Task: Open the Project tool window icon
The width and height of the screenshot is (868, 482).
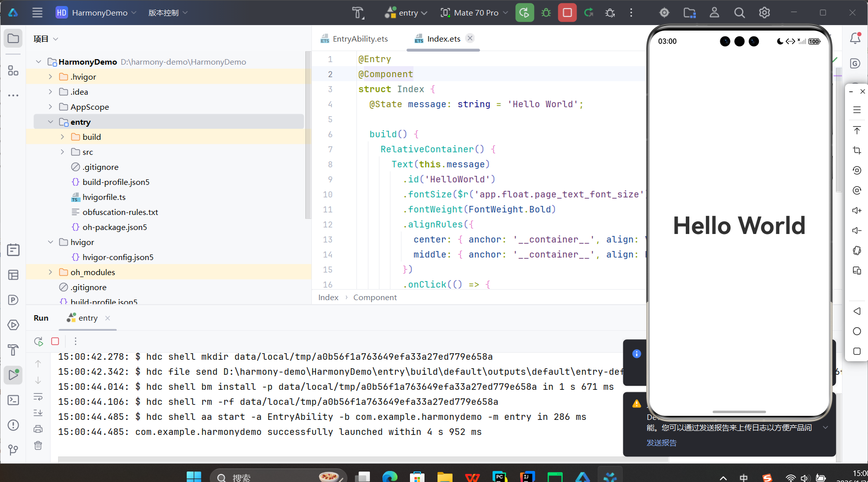Action: tap(13, 39)
